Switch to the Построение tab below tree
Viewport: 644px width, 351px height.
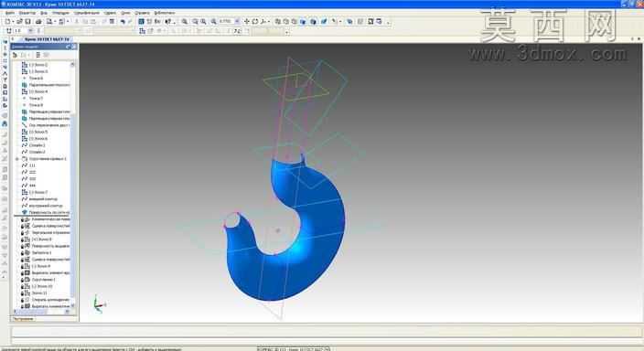(x=23, y=319)
